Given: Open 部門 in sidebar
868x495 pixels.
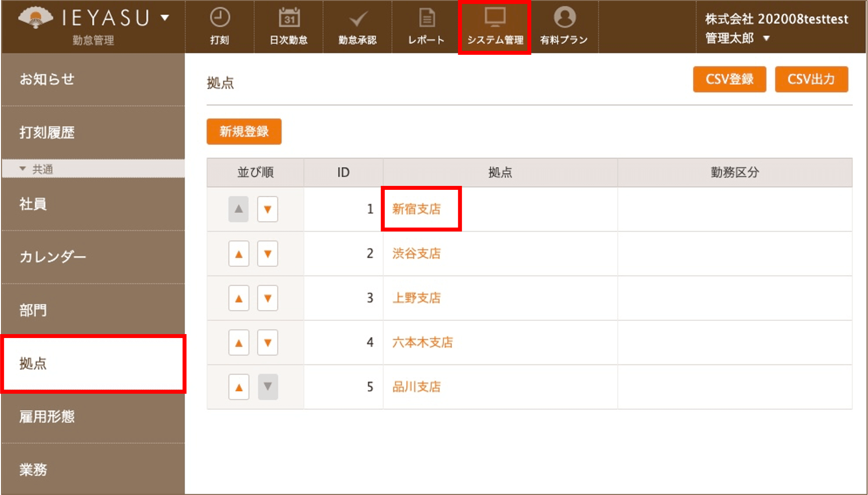Looking at the screenshot, I should pyautogui.click(x=93, y=310).
